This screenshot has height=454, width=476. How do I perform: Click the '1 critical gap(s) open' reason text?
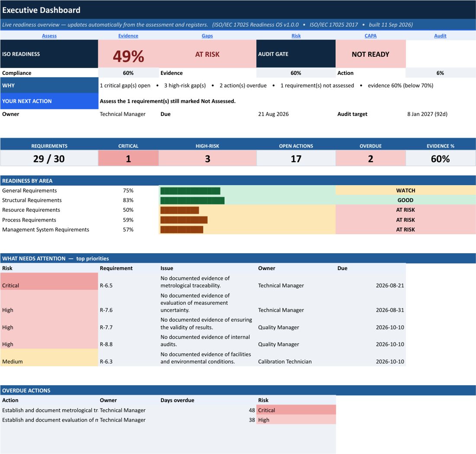pos(125,86)
